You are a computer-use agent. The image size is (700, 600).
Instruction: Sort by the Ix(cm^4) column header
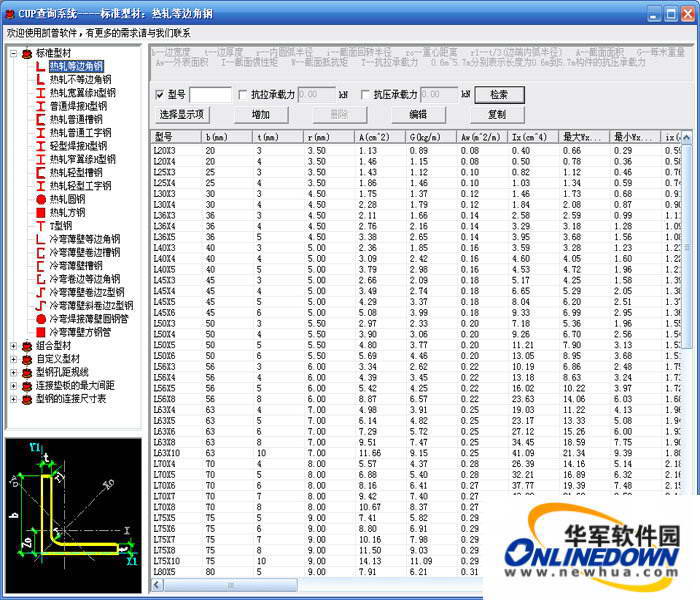[532, 137]
